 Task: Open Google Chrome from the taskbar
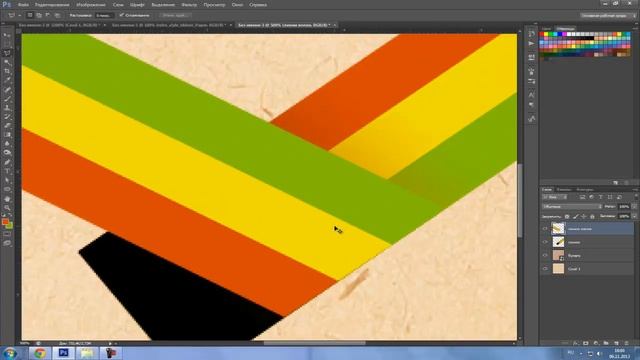coord(40,353)
